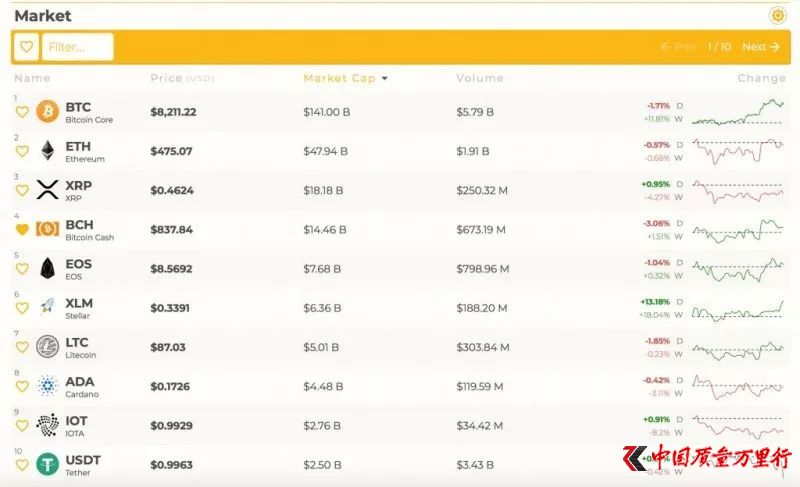Focus the Filter input field
The image size is (800, 487).
pyautogui.click(x=78, y=47)
